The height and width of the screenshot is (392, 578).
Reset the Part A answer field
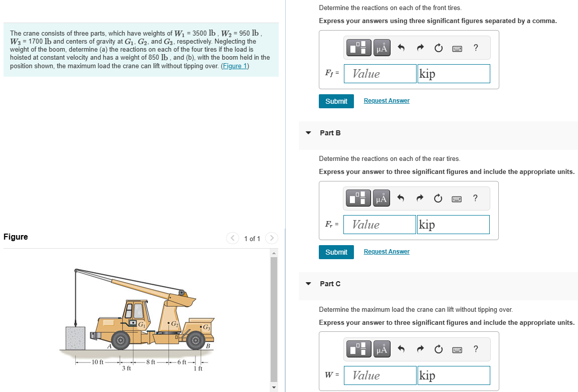pyautogui.click(x=438, y=48)
